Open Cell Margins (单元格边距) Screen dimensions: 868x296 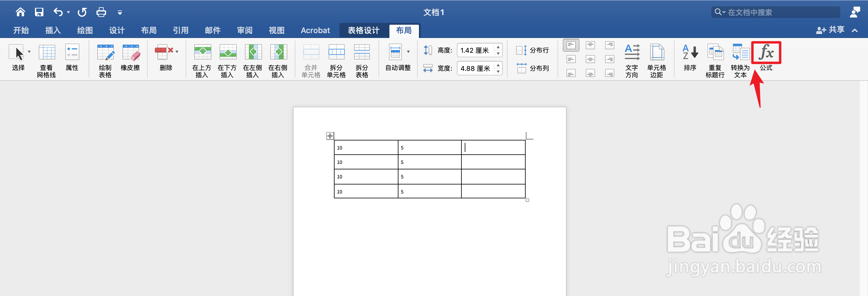657,61
